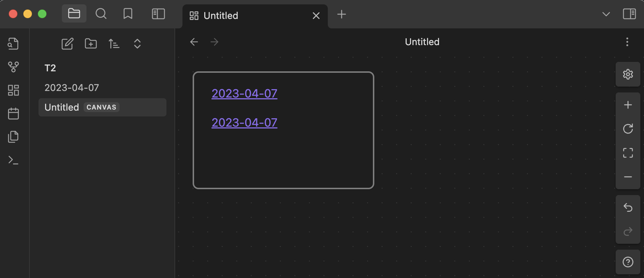This screenshot has width=644, height=278.
Task: Switch to the search tab
Action: [101, 14]
